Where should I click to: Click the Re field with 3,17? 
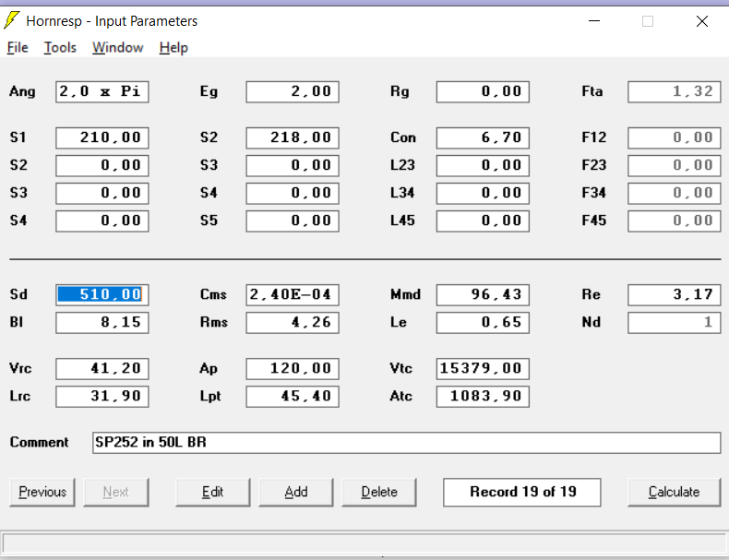[x=675, y=294]
